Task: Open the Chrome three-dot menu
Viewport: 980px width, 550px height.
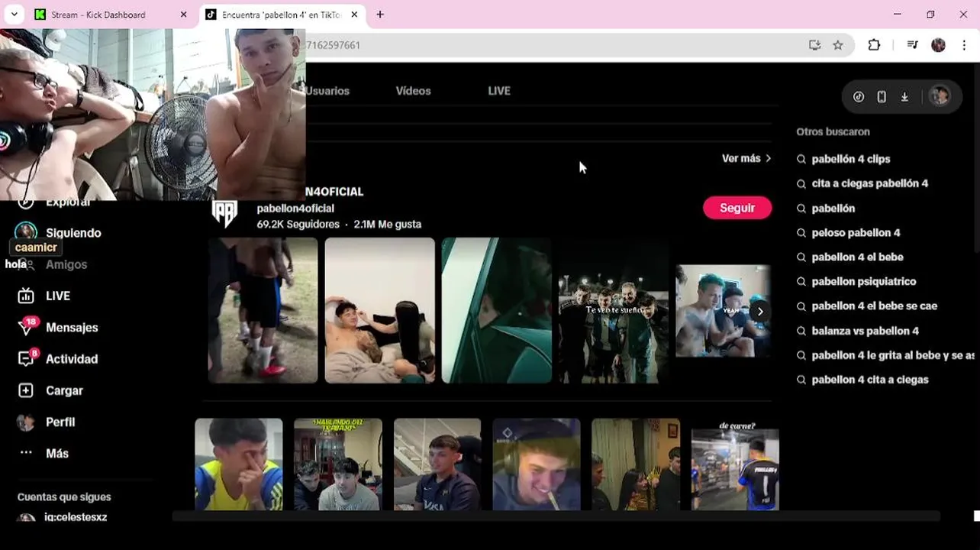Action: (965, 45)
